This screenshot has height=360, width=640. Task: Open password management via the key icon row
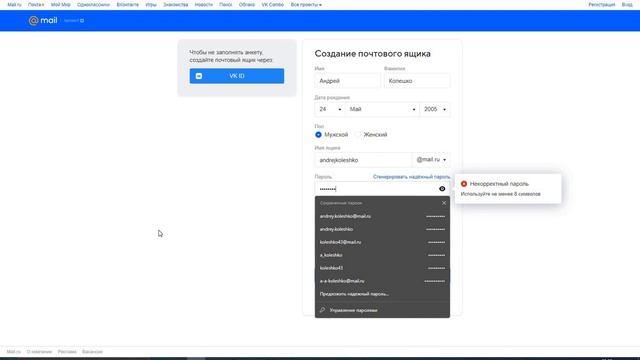pos(382,310)
